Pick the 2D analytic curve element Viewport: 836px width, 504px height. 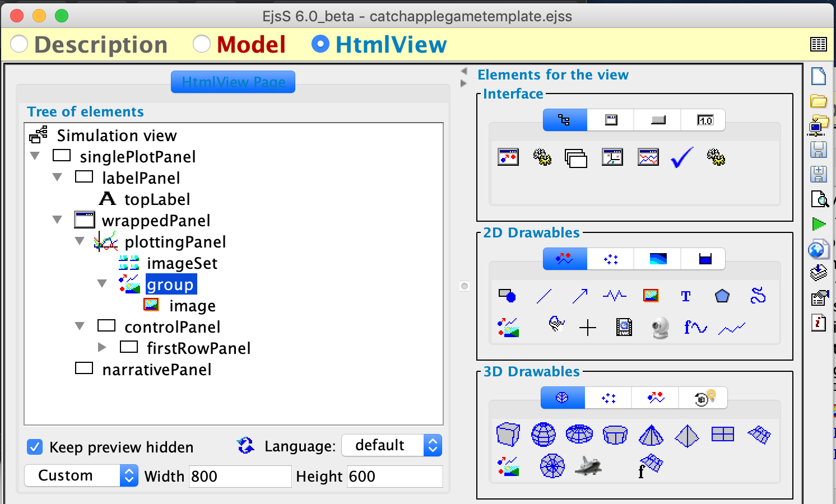[696, 327]
